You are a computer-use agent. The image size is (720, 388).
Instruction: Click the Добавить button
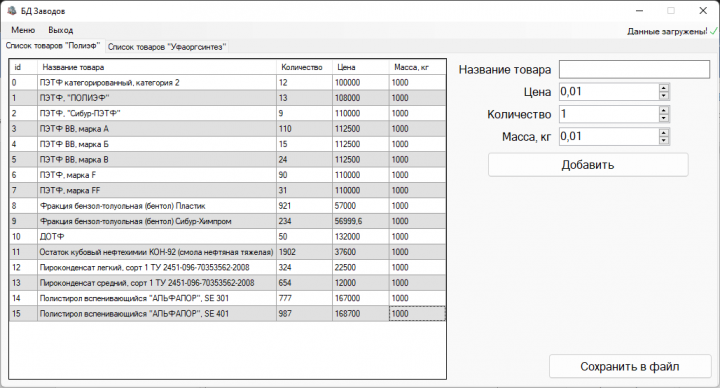[588, 165]
